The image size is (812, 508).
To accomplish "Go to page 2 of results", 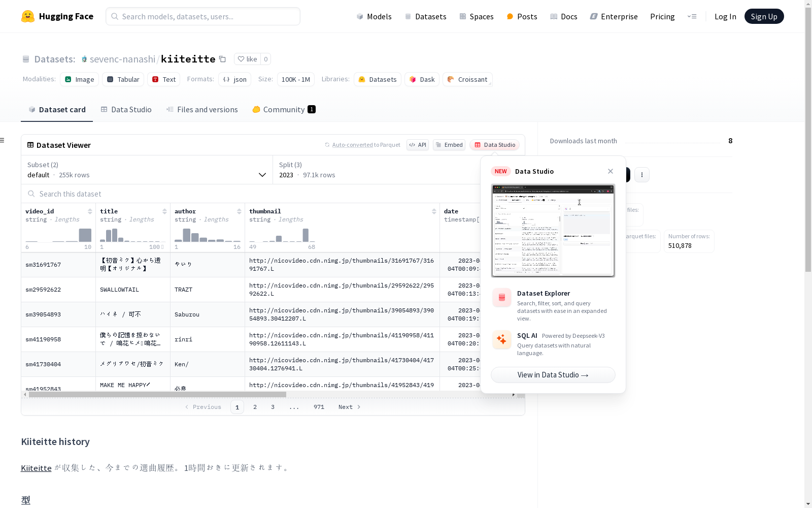I will pos(255,407).
